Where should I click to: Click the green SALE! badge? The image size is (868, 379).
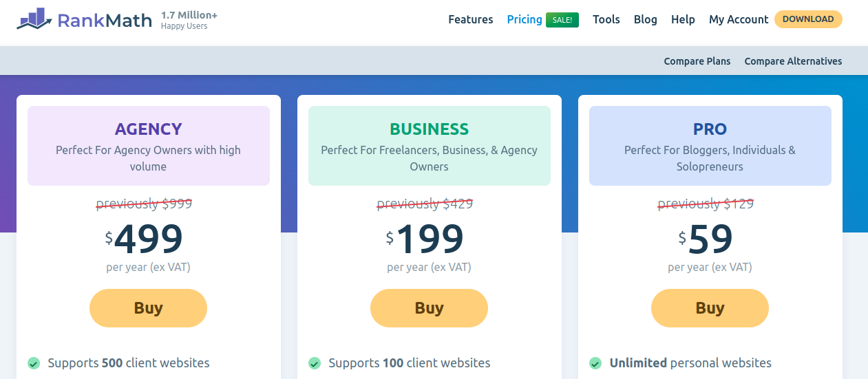[562, 20]
